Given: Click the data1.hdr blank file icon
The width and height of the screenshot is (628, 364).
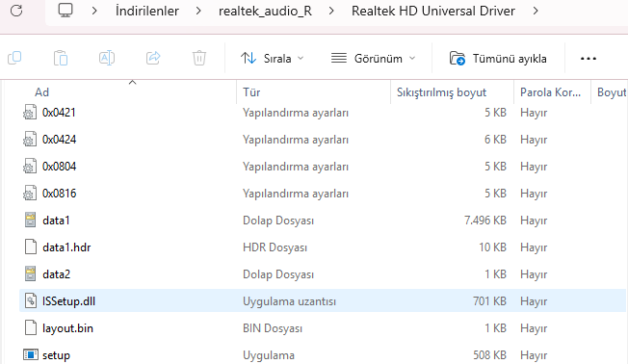Looking at the screenshot, I should point(31,247).
